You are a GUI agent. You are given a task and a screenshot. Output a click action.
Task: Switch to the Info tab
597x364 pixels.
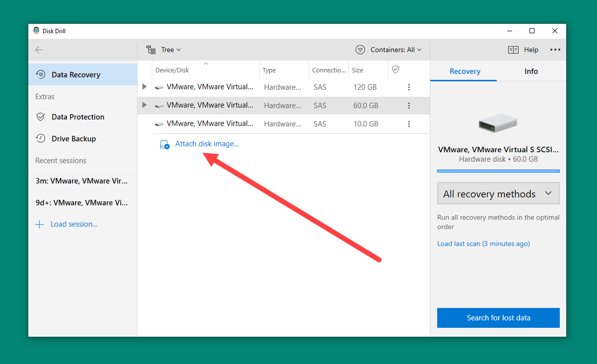pos(531,71)
